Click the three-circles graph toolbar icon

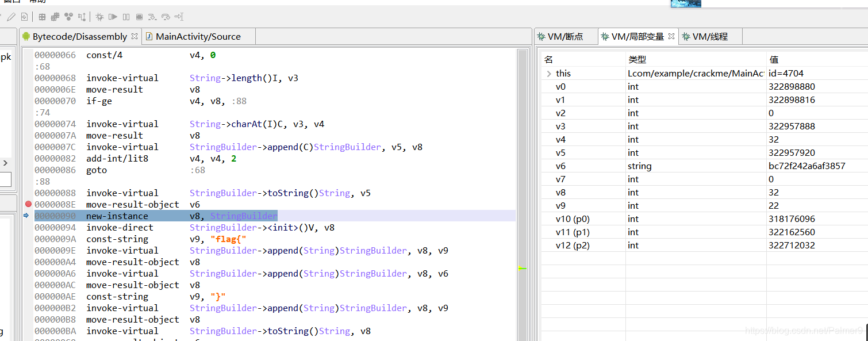pyautogui.click(x=68, y=17)
